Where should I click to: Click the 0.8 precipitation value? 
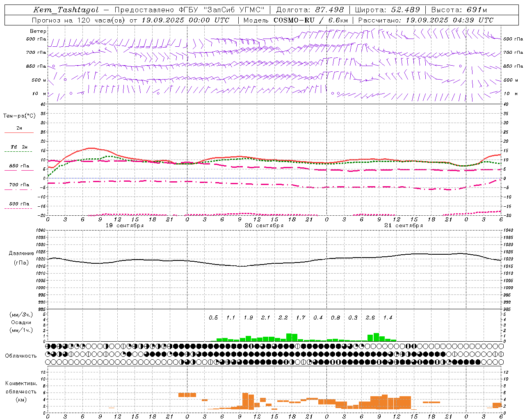336,318
